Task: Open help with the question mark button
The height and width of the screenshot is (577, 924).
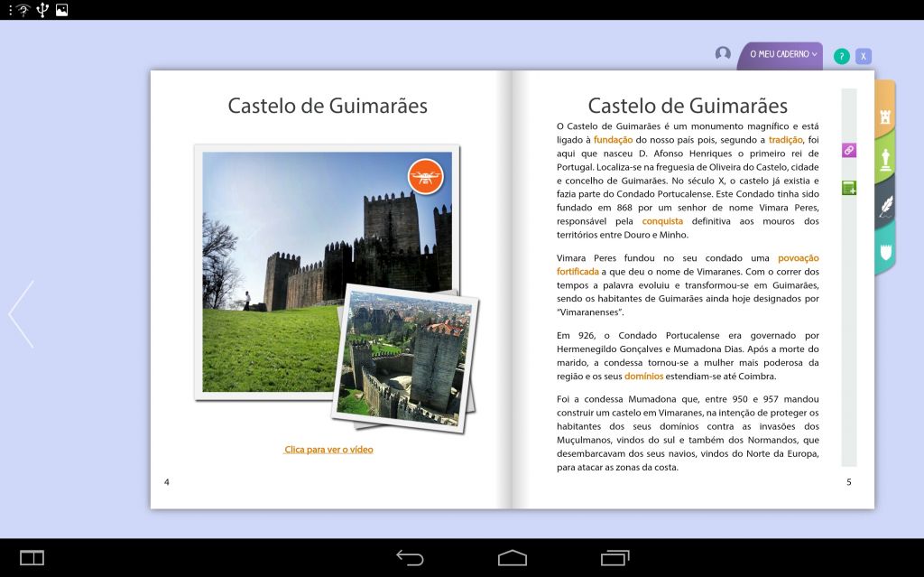Action: pos(841,56)
